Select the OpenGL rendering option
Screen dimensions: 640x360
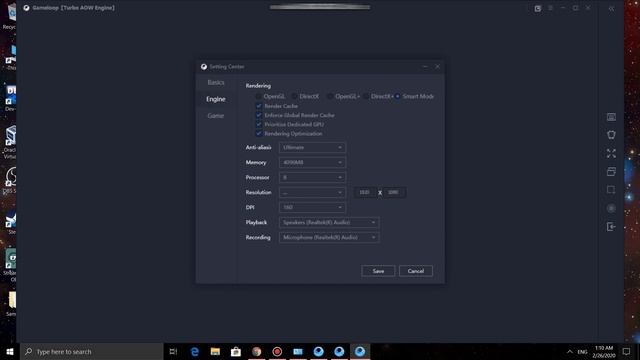click(x=270, y=96)
